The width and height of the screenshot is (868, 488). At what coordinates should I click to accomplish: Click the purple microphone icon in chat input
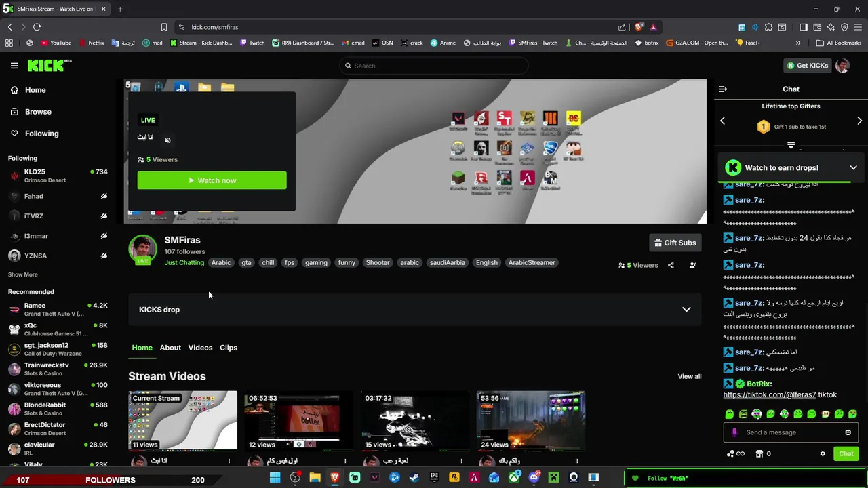(734, 432)
